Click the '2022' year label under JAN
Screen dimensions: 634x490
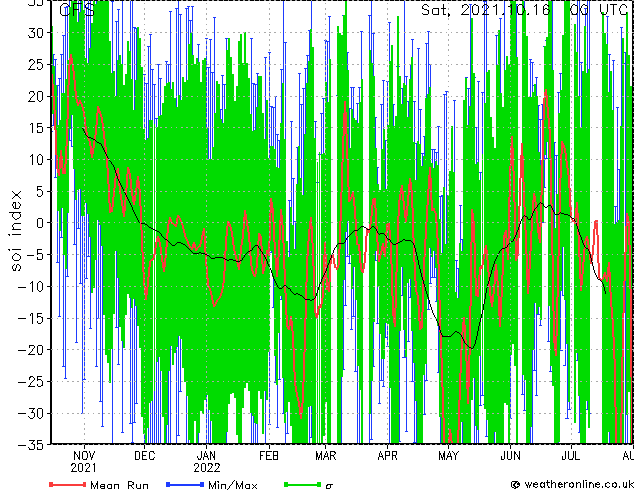click(x=207, y=468)
